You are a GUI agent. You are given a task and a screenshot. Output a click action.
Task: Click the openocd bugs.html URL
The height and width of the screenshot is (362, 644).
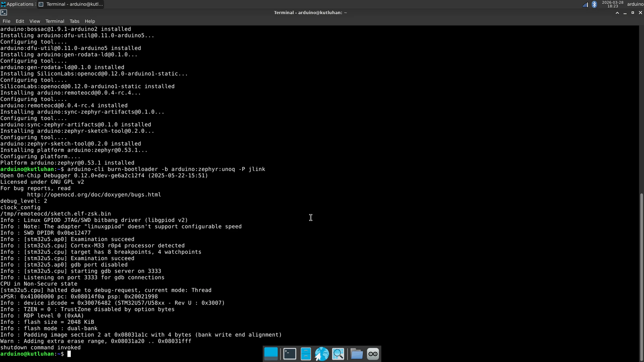click(x=94, y=195)
